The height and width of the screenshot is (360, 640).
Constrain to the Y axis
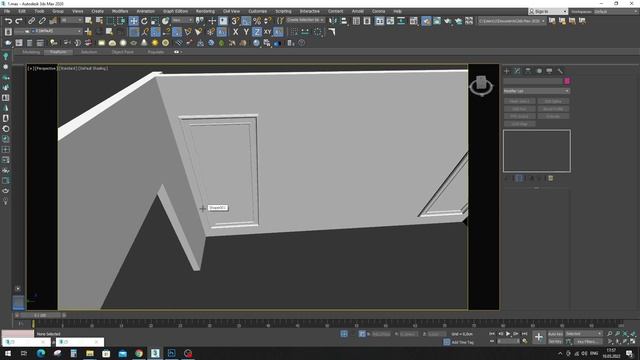click(246, 31)
